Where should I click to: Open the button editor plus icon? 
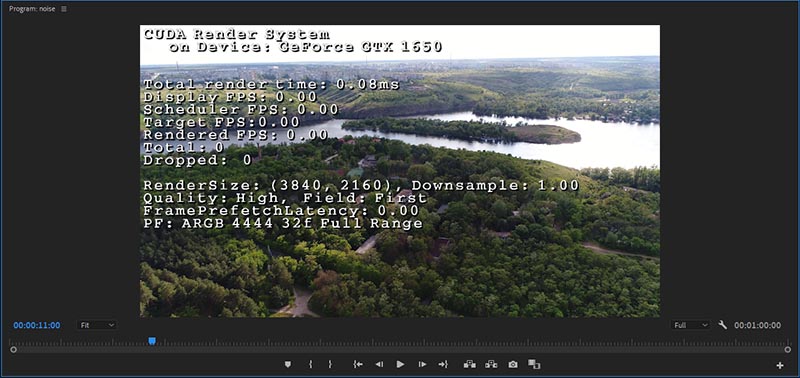(x=780, y=365)
